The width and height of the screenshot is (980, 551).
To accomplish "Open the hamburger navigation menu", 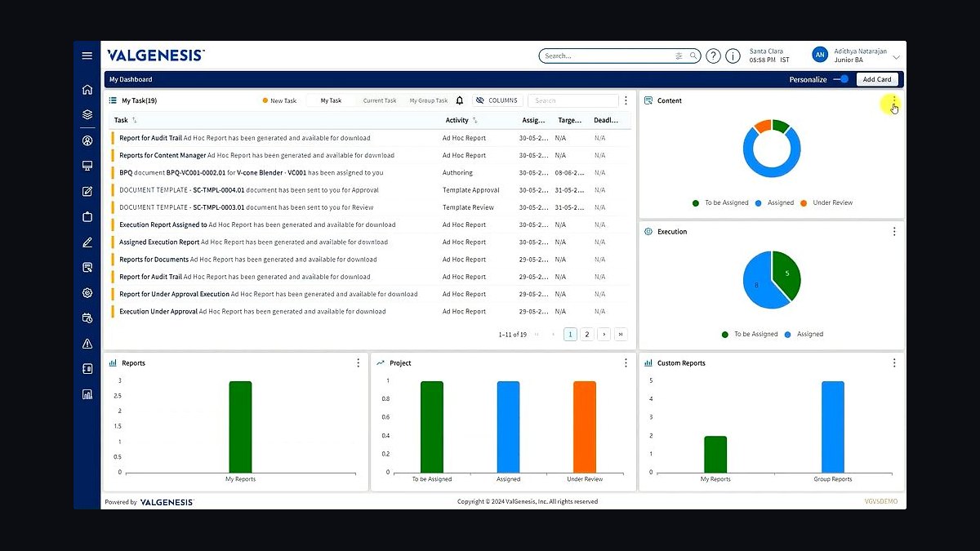I will pyautogui.click(x=87, y=56).
